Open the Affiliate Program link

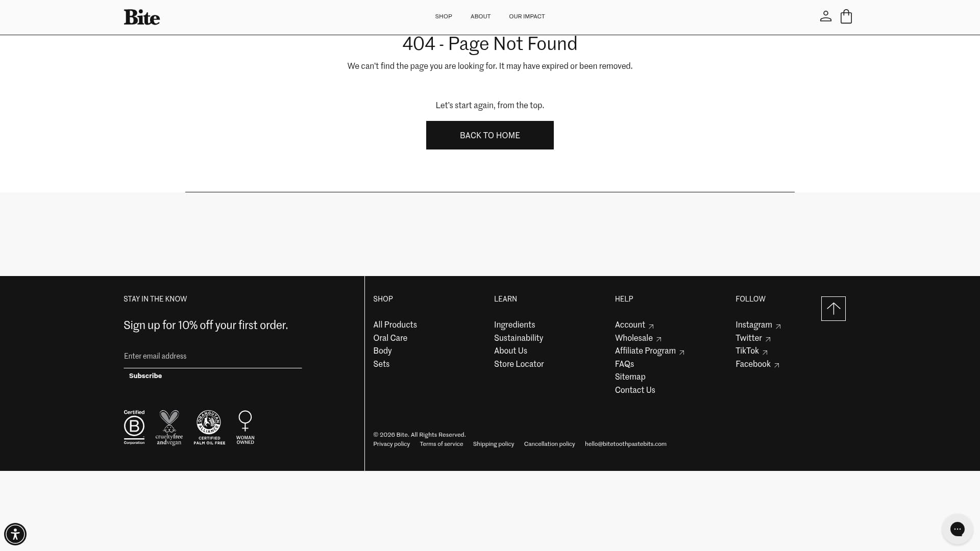[x=649, y=351]
